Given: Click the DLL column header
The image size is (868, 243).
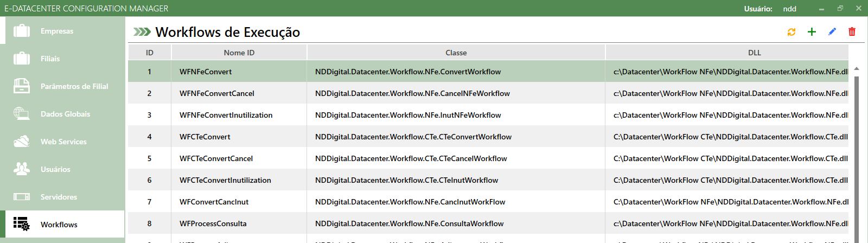Looking at the screenshot, I should point(754,53).
